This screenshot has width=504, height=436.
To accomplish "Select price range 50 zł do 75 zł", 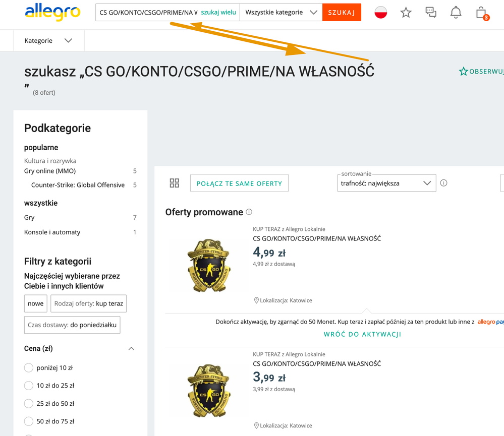I will [x=29, y=421].
